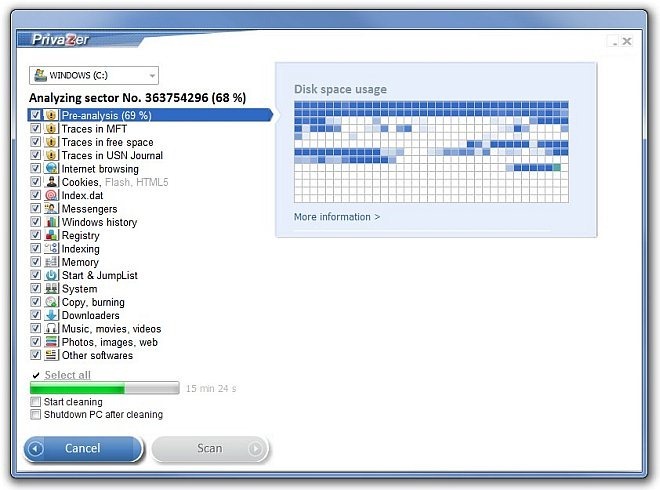The image size is (660, 490).
Task: Click the Indexing icon
Action: tap(51, 248)
